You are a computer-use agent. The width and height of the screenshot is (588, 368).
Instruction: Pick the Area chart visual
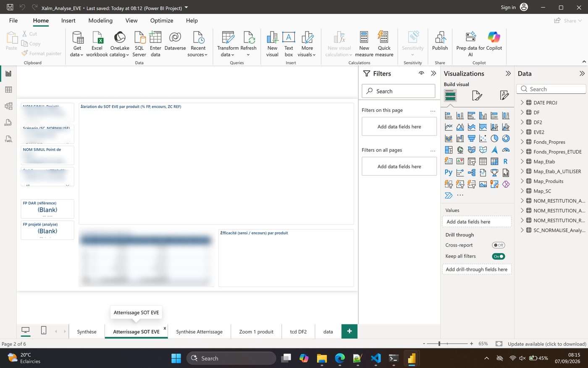pos(460,127)
